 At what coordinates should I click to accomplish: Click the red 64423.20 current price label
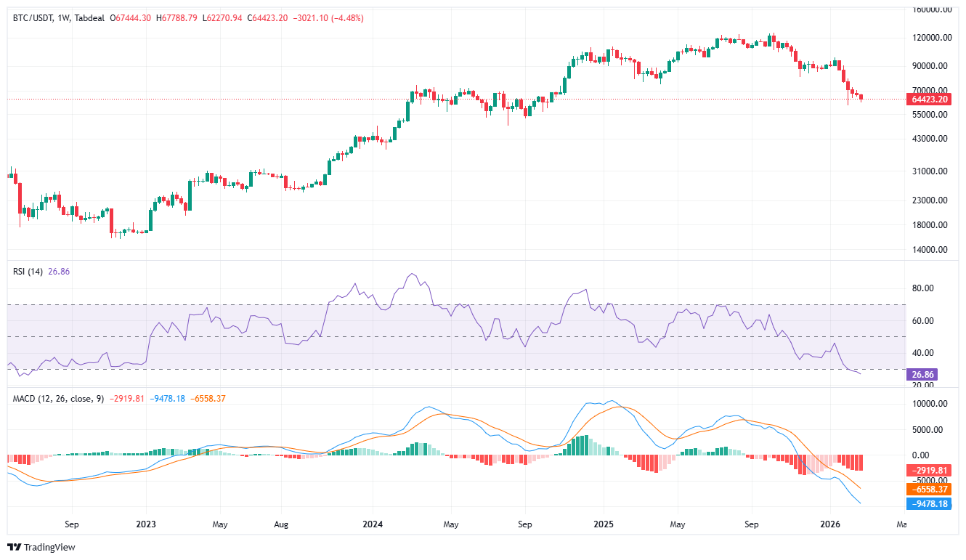929,99
